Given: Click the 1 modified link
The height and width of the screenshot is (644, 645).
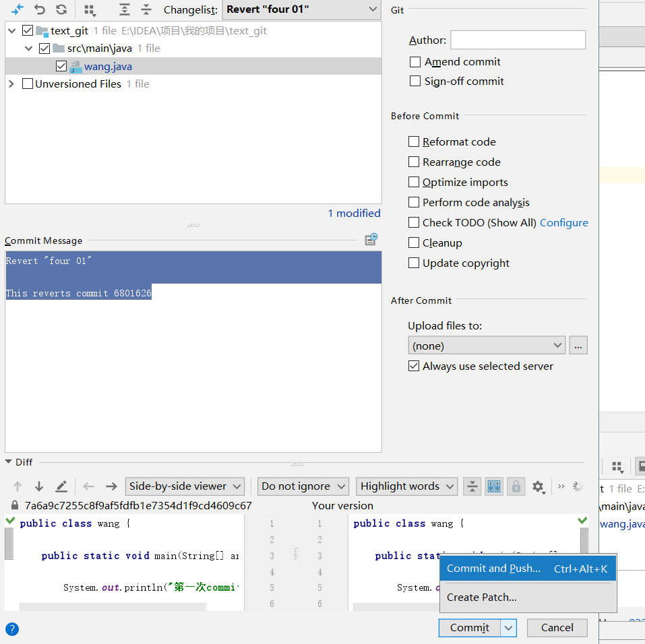Looking at the screenshot, I should 354,213.
